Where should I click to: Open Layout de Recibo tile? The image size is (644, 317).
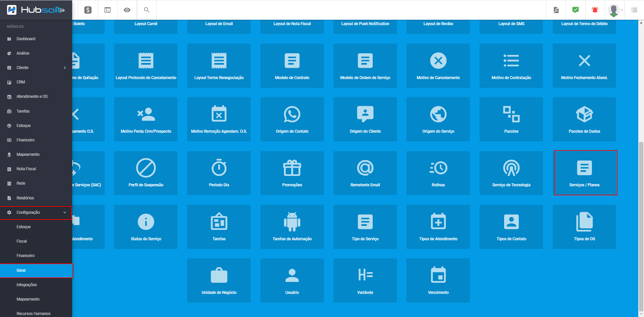(438, 27)
